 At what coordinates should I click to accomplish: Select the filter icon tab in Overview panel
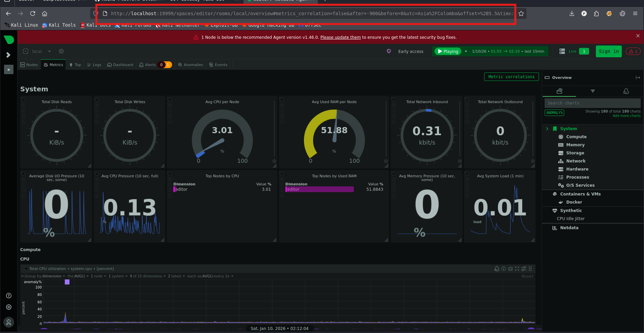pos(593,91)
